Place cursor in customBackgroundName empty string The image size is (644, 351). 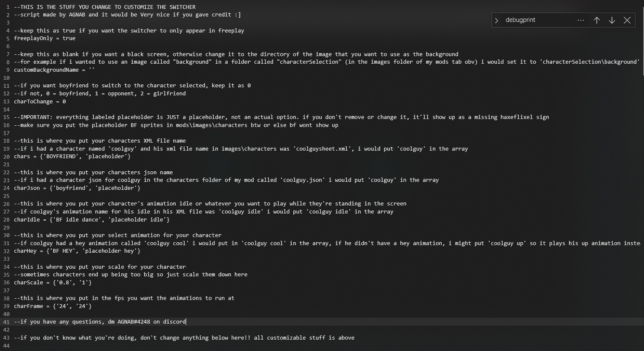click(92, 70)
